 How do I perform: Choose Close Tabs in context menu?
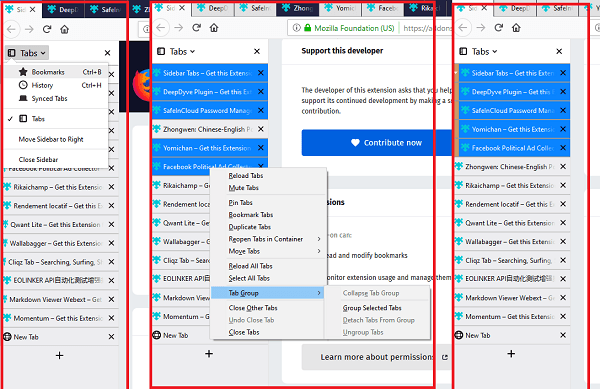click(x=268, y=332)
